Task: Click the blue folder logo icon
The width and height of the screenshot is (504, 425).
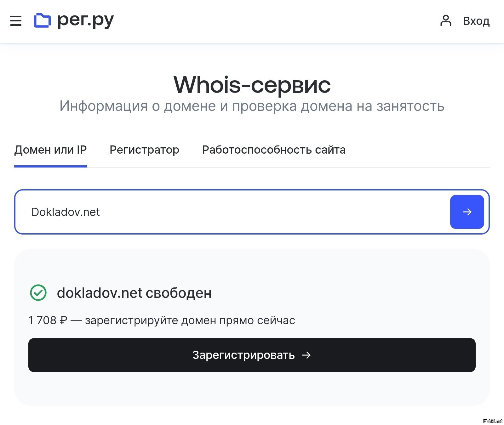Action: 42,20
